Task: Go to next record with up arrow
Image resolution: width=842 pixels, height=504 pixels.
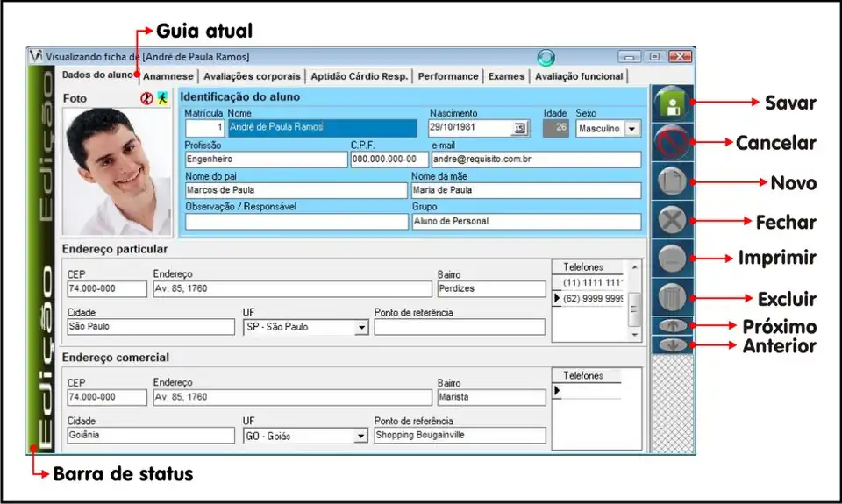Action: click(672, 325)
